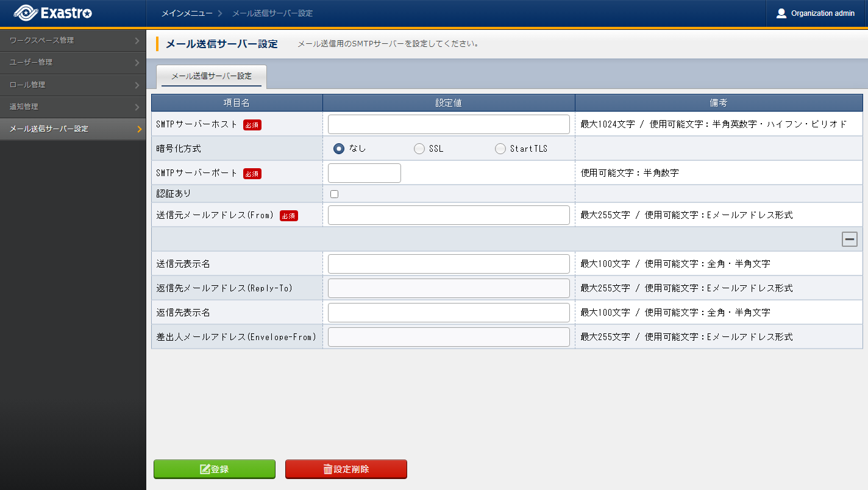Click the green 登録 button
Viewport: 868px width, 490px height.
pyautogui.click(x=215, y=469)
